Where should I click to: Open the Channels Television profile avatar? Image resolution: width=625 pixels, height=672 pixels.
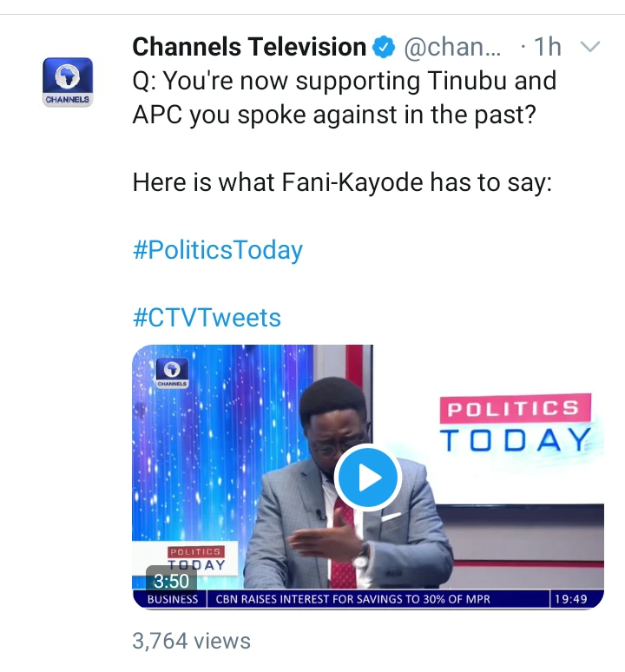pyautogui.click(x=68, y=81)
